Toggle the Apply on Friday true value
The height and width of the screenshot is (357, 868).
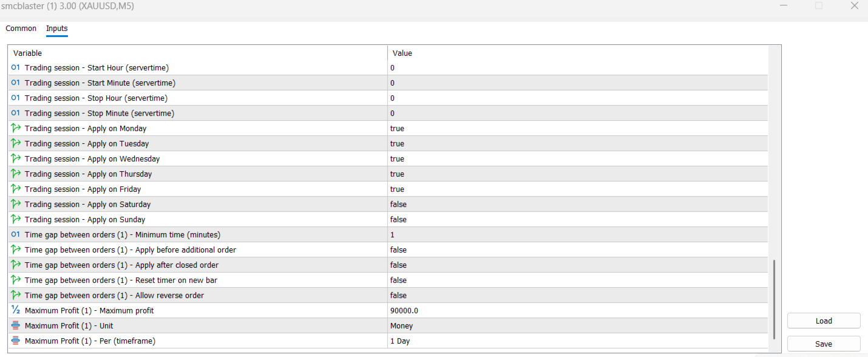click(397, 189)
